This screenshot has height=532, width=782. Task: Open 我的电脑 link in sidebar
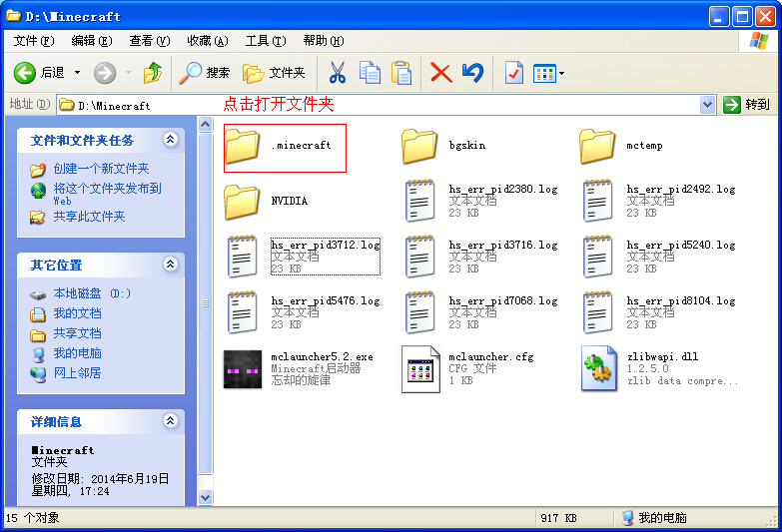tap(77, 353)
